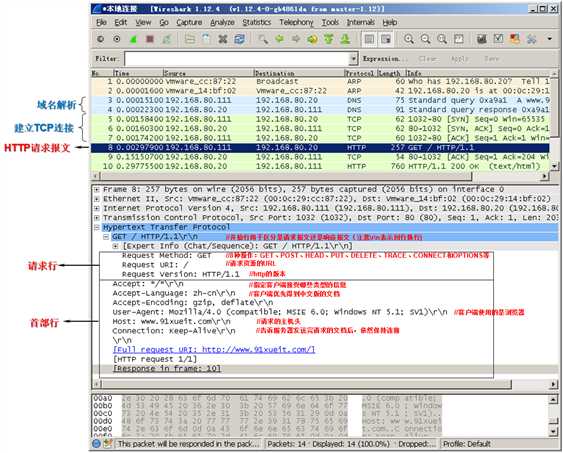Click Profile: Default in status bar
563x453 pixels.
pos(467,444)
